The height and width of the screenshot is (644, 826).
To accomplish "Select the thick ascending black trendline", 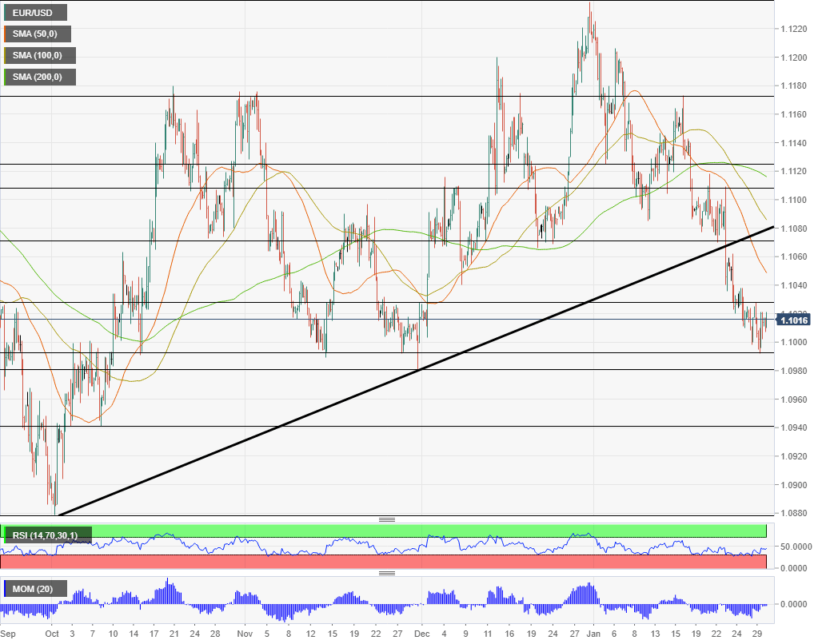I will [x=416, y=371].
